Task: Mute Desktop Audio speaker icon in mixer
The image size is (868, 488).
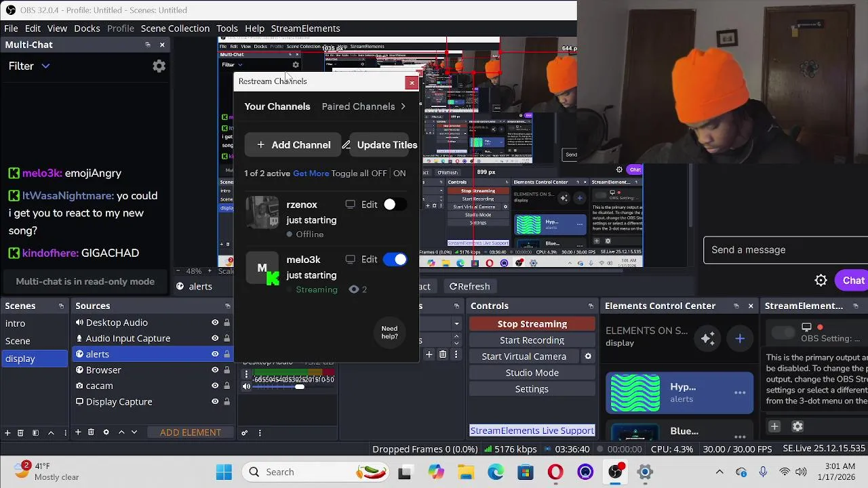Action: [246, 386]
